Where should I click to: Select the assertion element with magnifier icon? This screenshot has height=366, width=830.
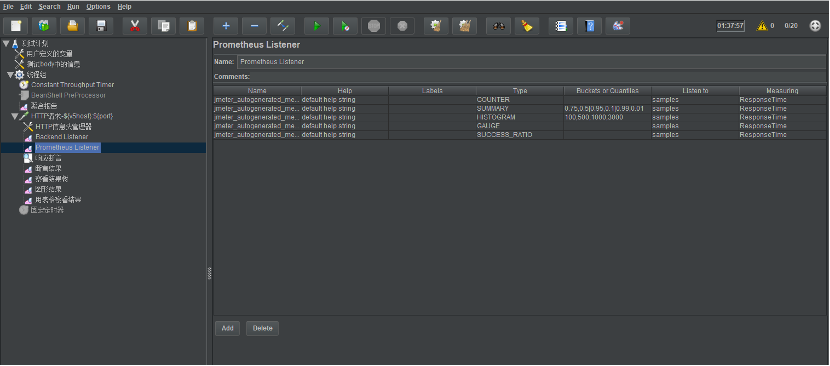(48, 158)
